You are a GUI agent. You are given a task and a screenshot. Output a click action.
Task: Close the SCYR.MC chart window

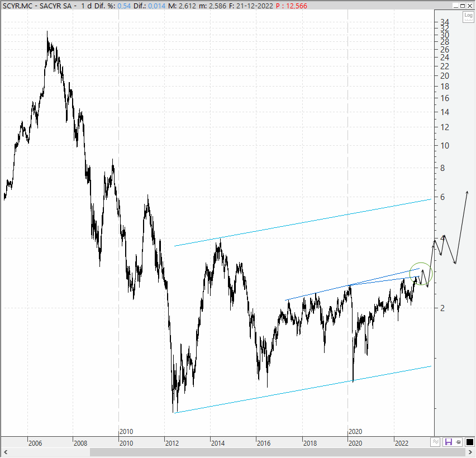point(469,6)
